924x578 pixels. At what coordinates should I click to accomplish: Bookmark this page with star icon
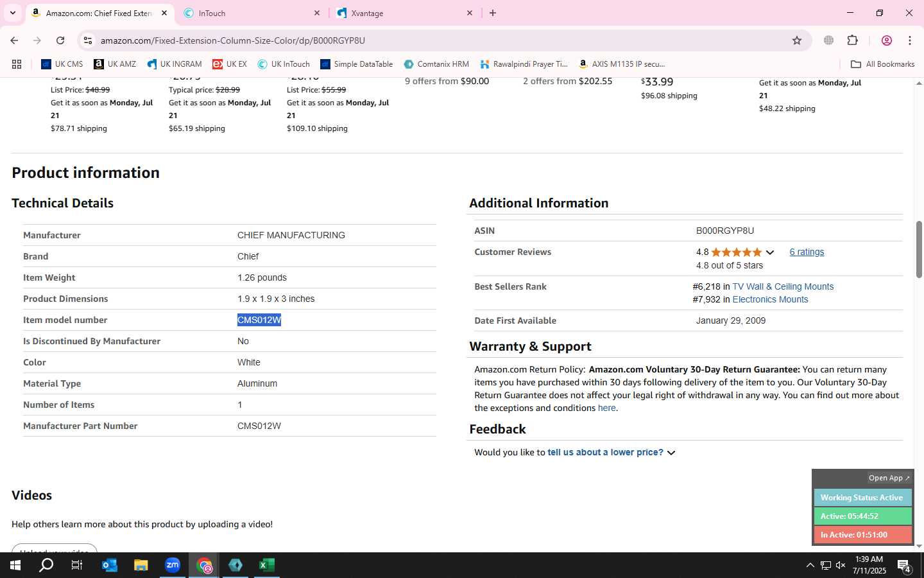click(797, 40)
